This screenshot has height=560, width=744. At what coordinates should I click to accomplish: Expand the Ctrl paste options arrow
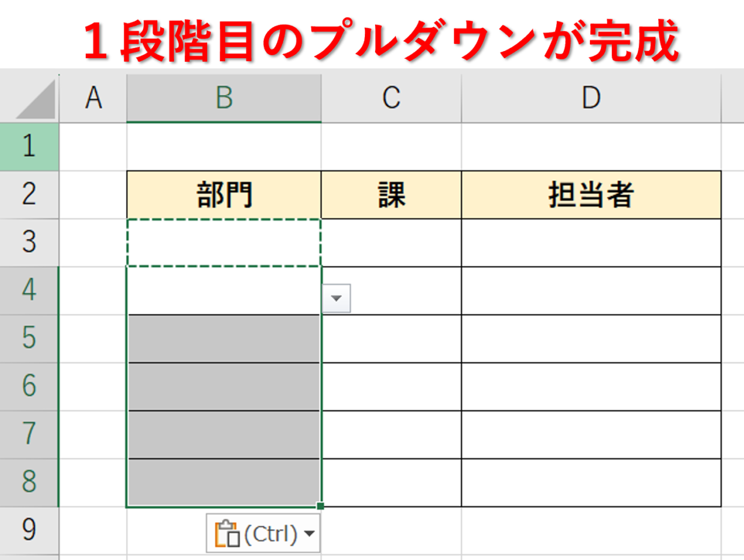click(x=310, y=534)
